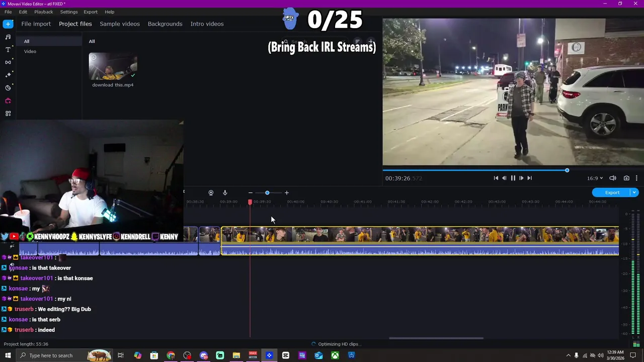Open the Microsoft Store taskbar icon
Image resolution: width=644 pixels, height=362 pixels.
(154, 355)
